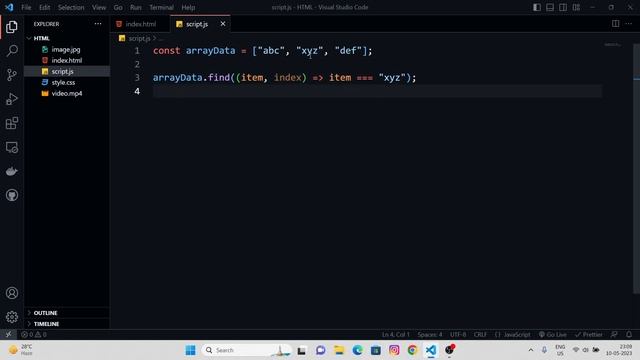Click the Ln 4, Col 1 position indicator

click(x=396, y=334)
